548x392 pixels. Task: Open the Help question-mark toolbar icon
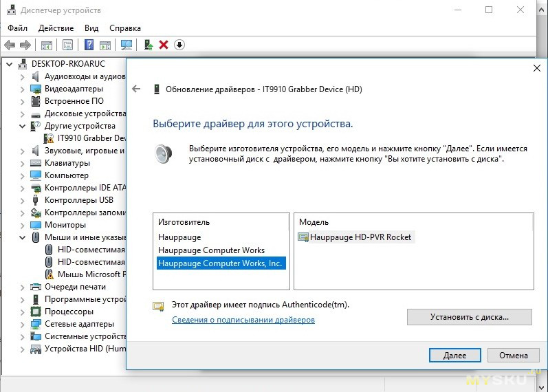pos(89,45)
